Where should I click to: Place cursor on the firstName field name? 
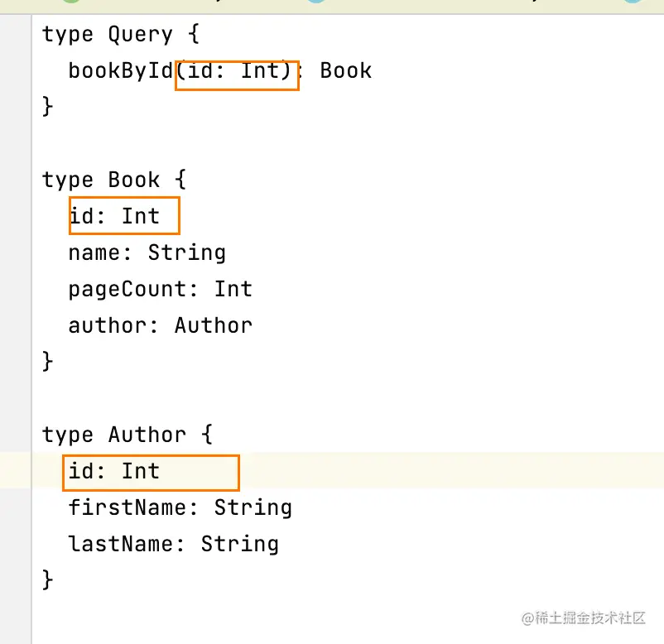(x=127, y=507)
